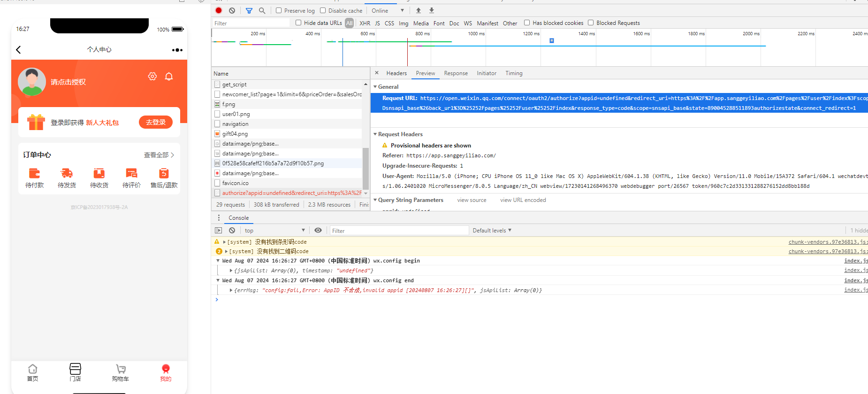Select get_script row checkbox
This screenshot has width=868, height=394.
217,85
